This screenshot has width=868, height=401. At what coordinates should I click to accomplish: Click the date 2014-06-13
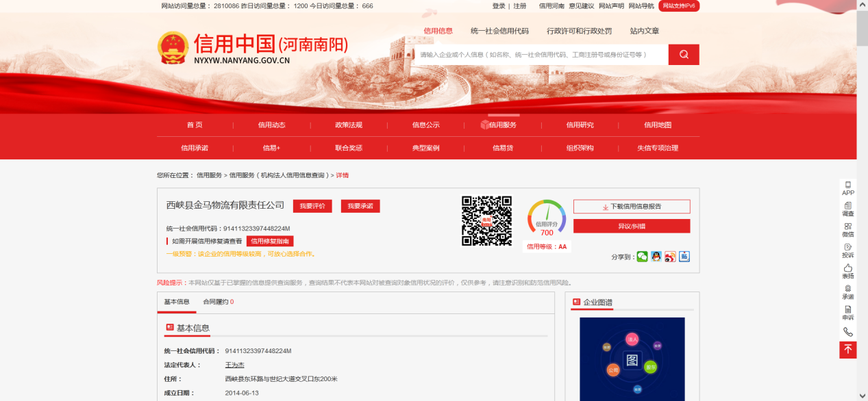pos(242,393)
